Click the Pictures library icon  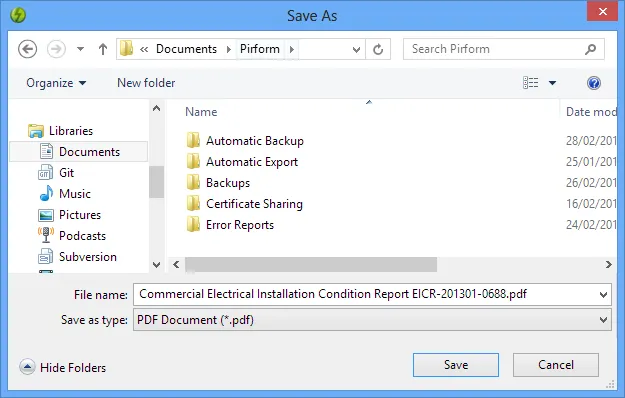click(45, 215)
